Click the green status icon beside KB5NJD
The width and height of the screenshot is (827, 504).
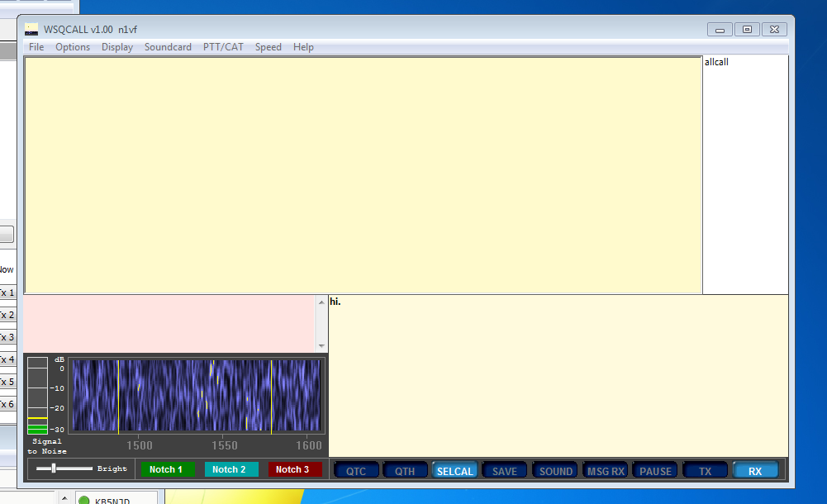pos(84,500)
